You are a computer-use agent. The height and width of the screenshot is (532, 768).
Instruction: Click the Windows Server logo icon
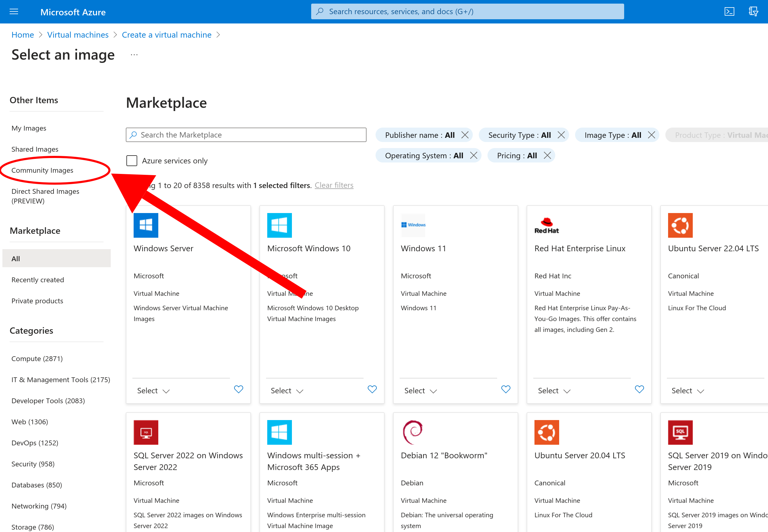146,225
